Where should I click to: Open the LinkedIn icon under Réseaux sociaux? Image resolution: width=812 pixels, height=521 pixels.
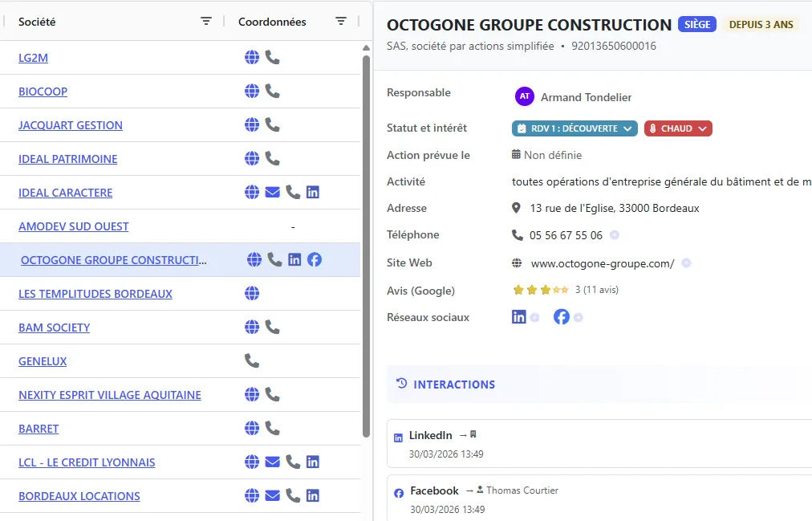click(x=518, y=316)
